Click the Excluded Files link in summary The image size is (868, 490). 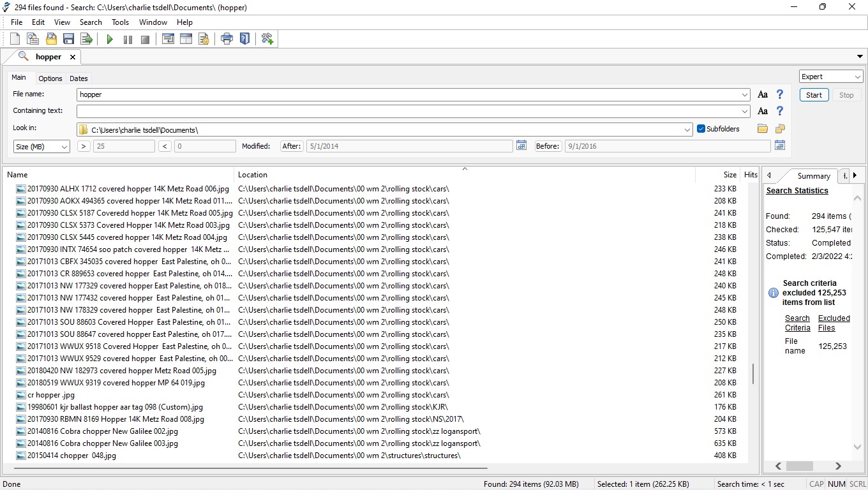tap(834, 323)
